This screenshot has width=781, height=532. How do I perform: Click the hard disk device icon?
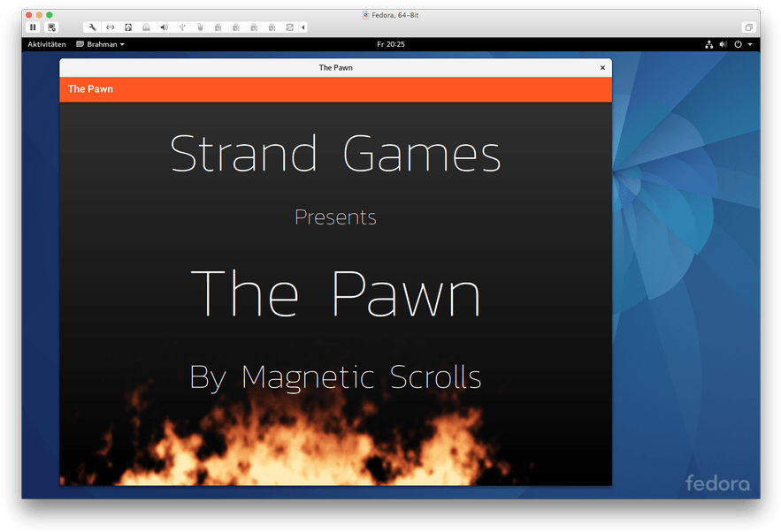[128, 27]
